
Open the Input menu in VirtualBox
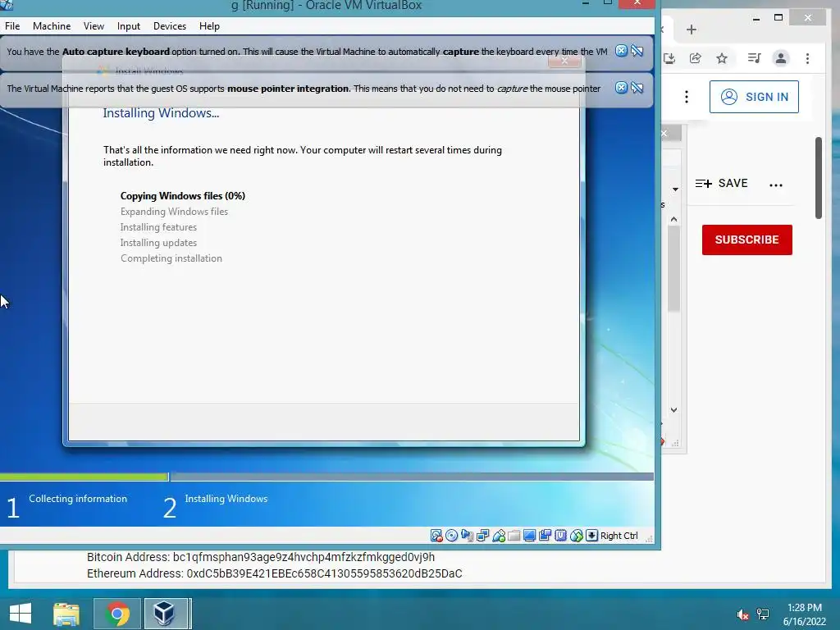pyautogui.click(x=129, y=25)
